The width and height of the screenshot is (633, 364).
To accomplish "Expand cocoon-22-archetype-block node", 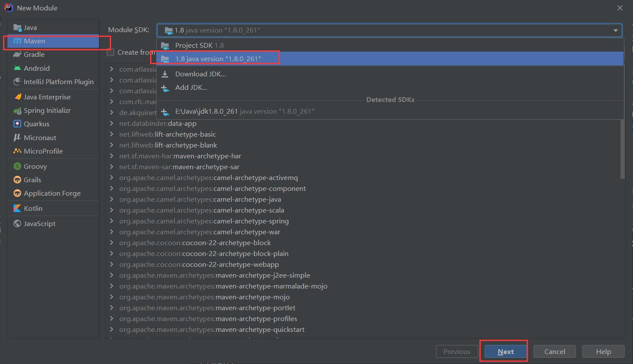I will 112,243.
